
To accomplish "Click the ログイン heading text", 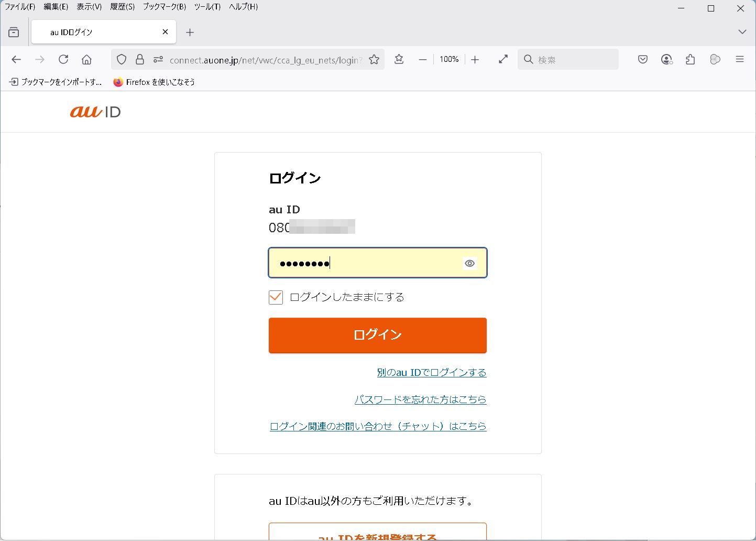I will pyautogui.click(x=294, y=178).
